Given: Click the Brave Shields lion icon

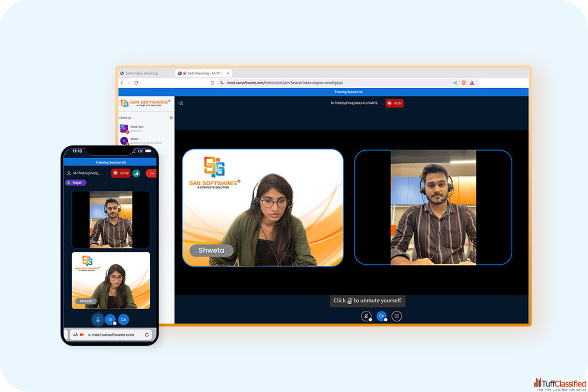Looking at the screenshot, I should coord(464,83).
